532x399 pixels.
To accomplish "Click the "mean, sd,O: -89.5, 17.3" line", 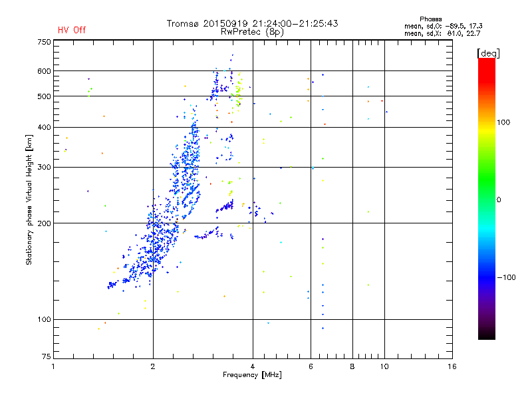I will [x=443, y=26].
